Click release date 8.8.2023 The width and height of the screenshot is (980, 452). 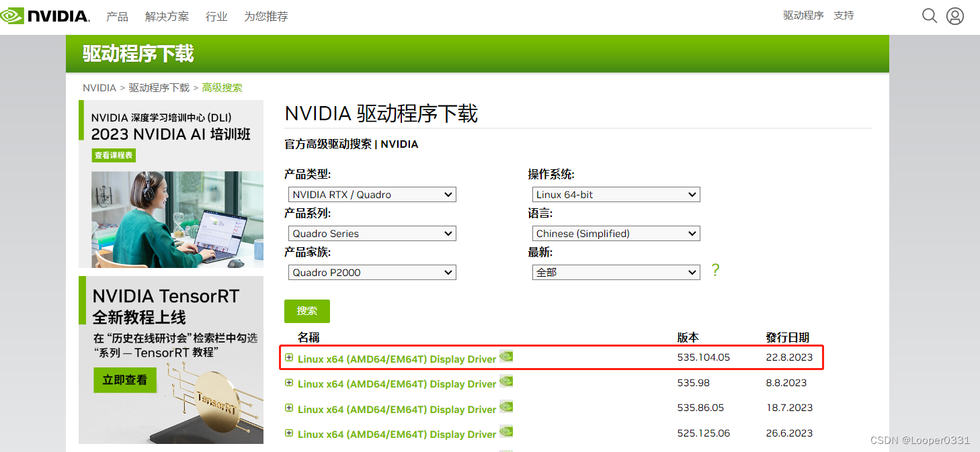786,383
